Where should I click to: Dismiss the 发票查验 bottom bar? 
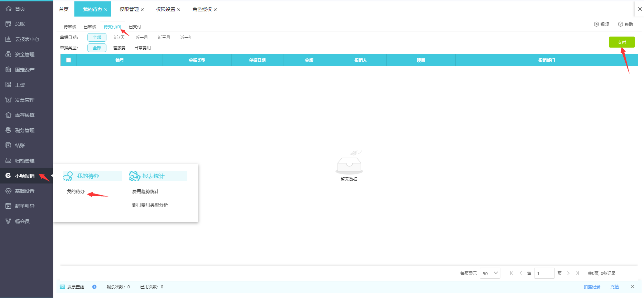(x=633, y=287)
